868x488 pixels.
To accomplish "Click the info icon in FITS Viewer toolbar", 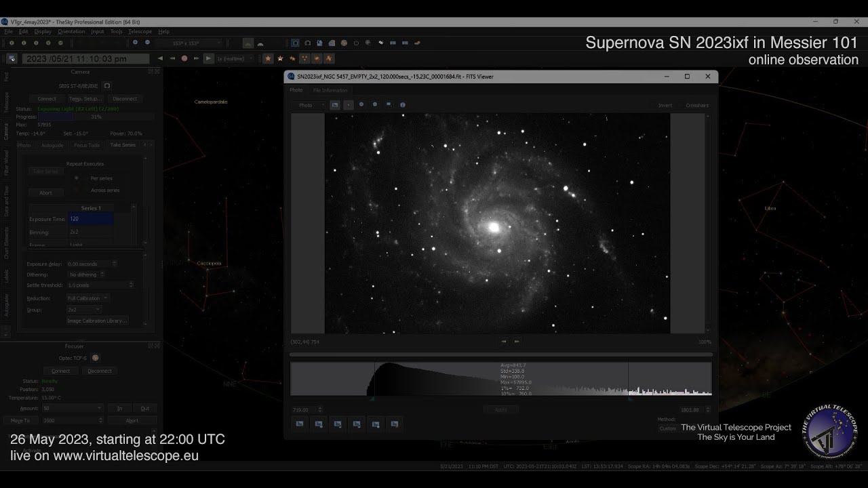I will click(403, 105).
